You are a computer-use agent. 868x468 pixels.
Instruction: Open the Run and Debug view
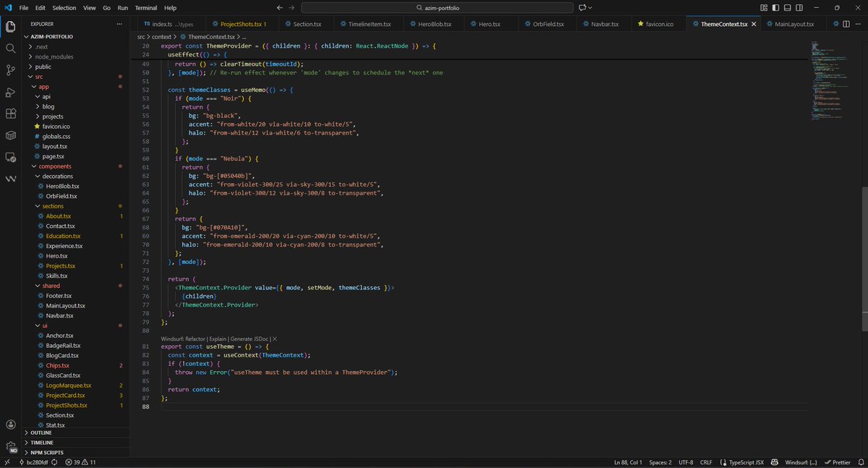point(11,92)
